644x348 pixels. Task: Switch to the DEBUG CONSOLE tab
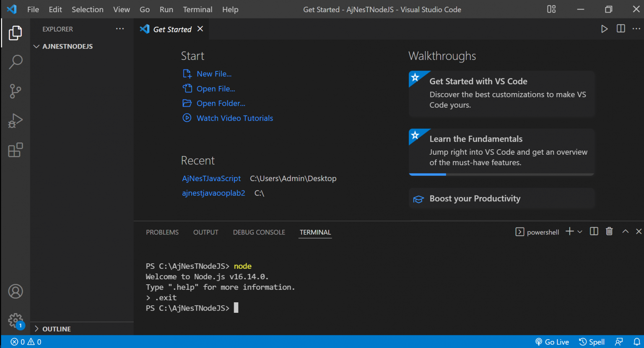[259, 232]
